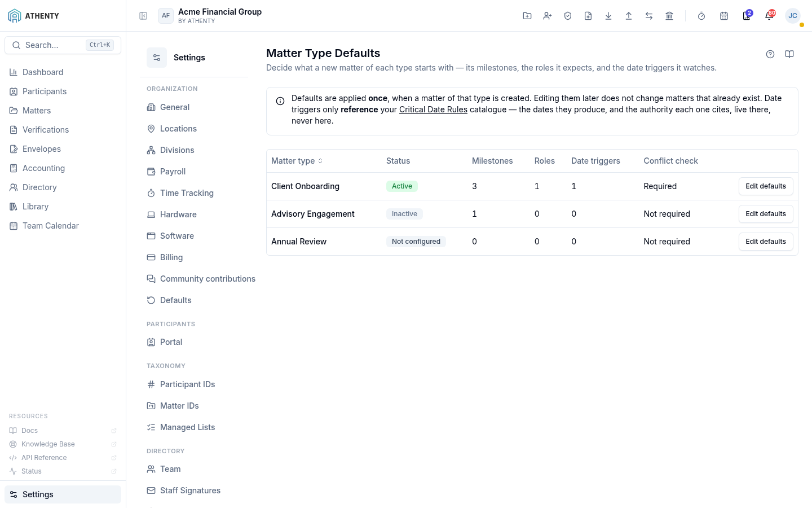This screenshot has width=812, height=508.
Task: Click the download arrow icon in header
Action: [608, 16]
